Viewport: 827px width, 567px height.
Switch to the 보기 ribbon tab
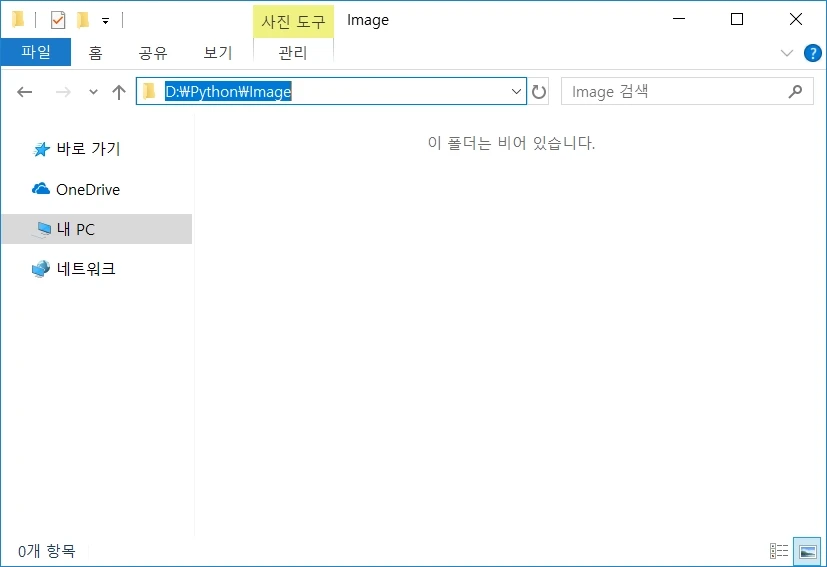coord(217,53)
